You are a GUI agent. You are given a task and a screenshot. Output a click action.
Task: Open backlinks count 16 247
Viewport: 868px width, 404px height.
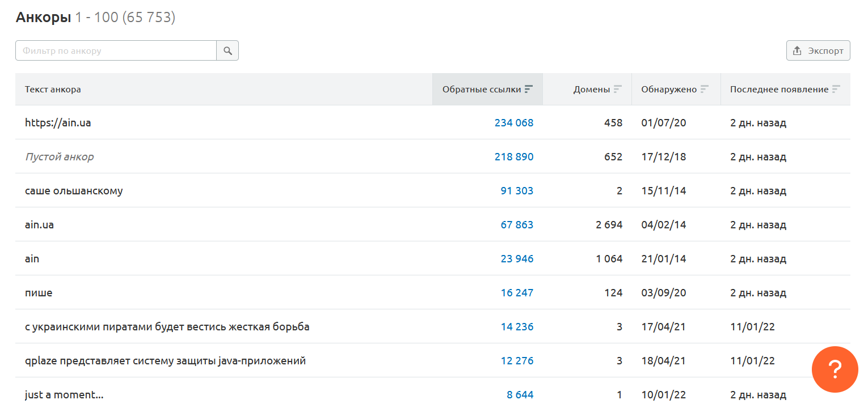click(517, 292)
